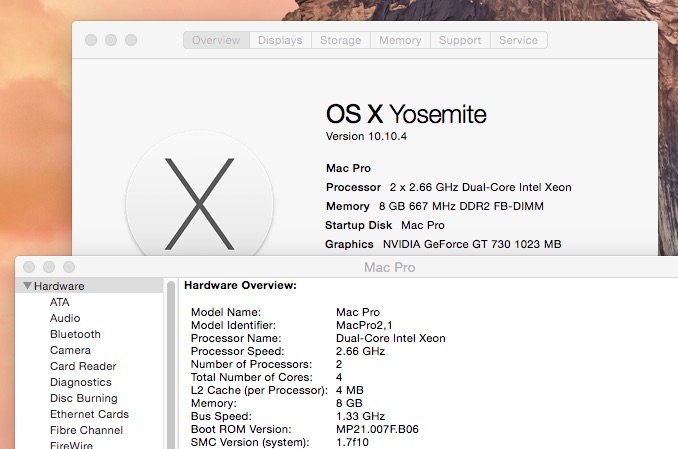The width and height of the screenshot is (678, 449).
Task: Select Fibre Channel in sidebar
Action: 86,430
